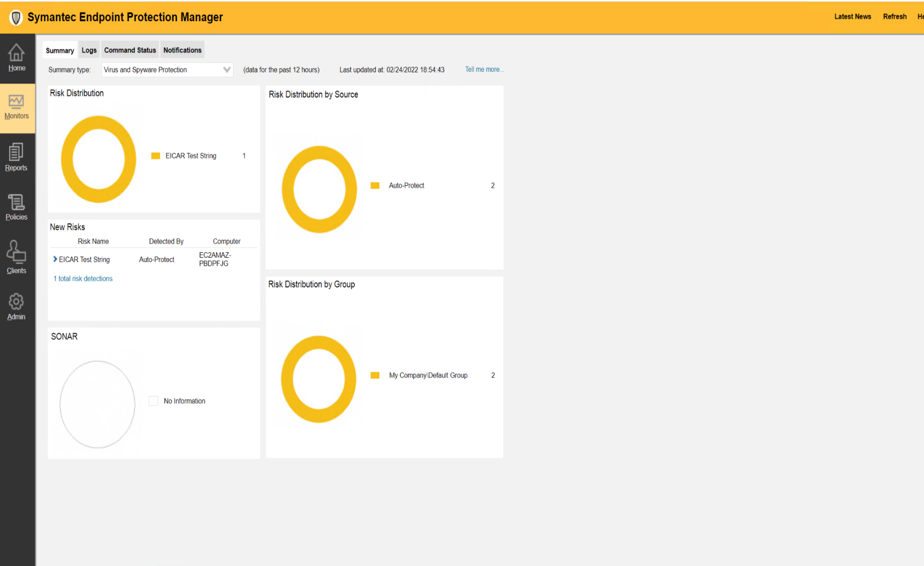View the Notifications tab
This screenshot has width=924, height=566.
(x=182, y=50)
